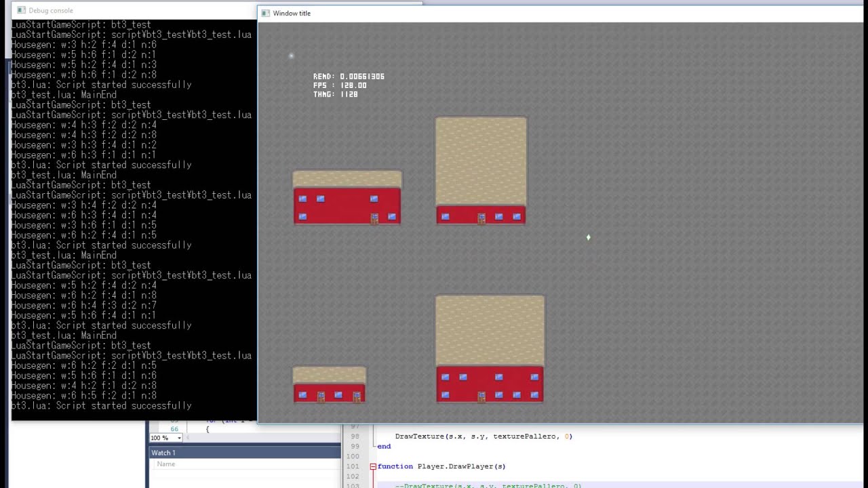Click the diamond-shaped player marker in game
The image size is (868, 488).
pyautogui.click(x=589, y=237)
